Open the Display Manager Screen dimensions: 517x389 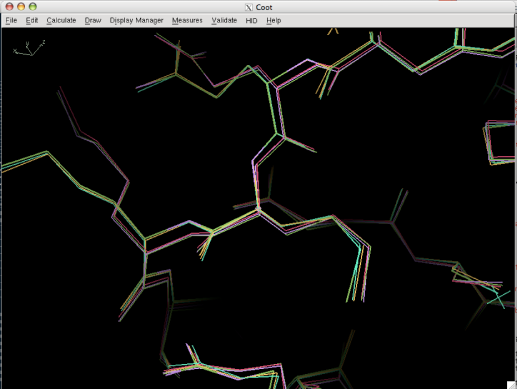136,20
